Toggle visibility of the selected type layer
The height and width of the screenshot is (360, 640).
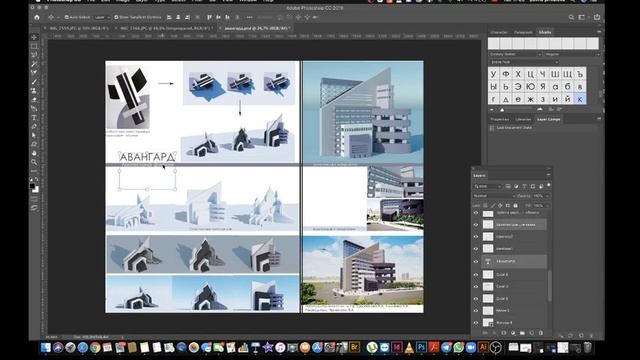[476, 262]
